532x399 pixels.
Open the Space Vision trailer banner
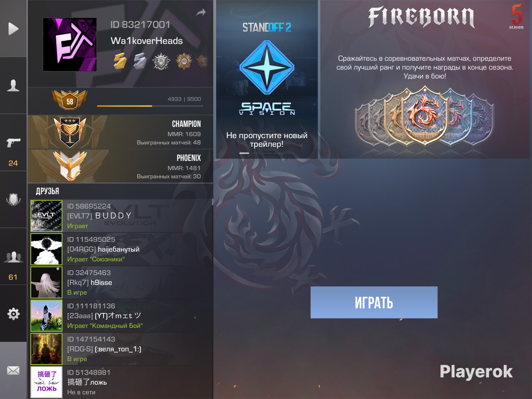(x=267, y=79)
